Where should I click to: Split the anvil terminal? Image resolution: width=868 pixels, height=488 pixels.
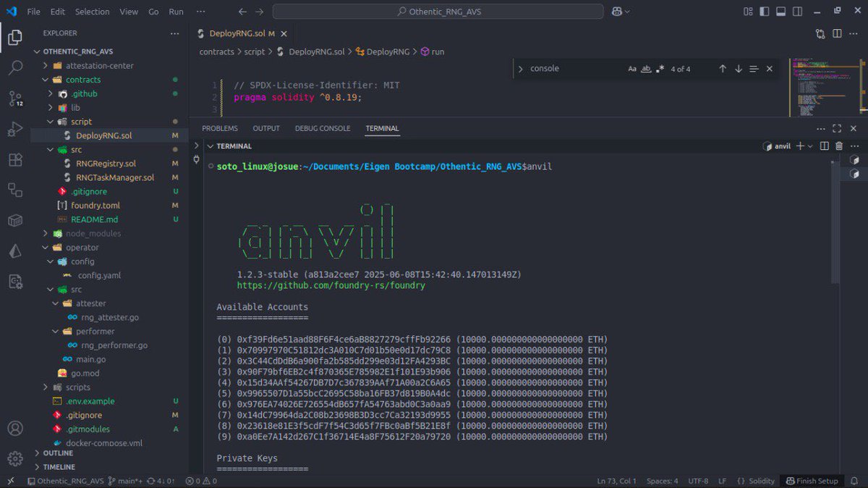click(824, 146)
